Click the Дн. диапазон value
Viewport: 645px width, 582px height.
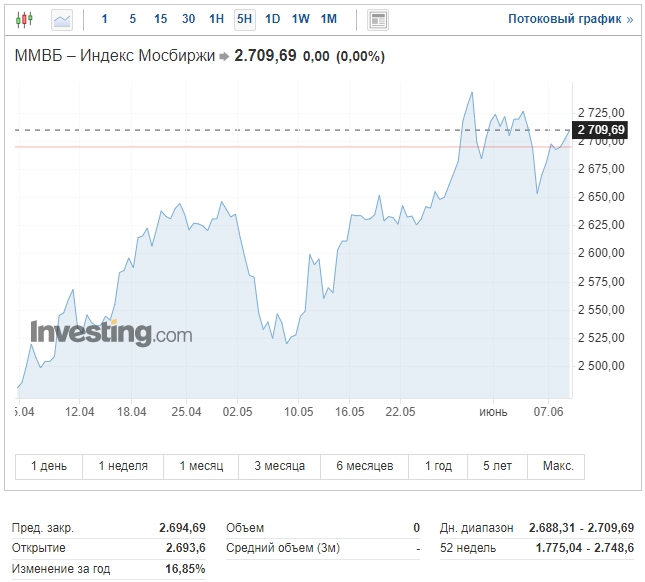(581, 528)
